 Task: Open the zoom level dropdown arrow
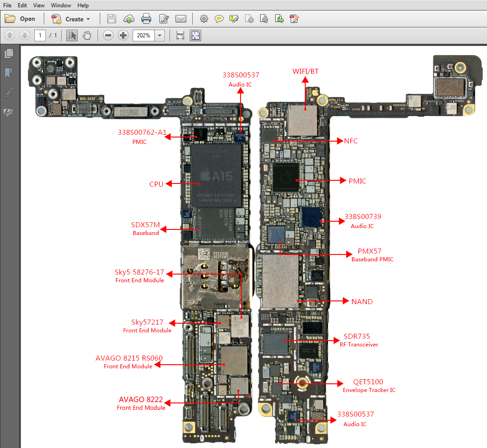tap(160, 36)
